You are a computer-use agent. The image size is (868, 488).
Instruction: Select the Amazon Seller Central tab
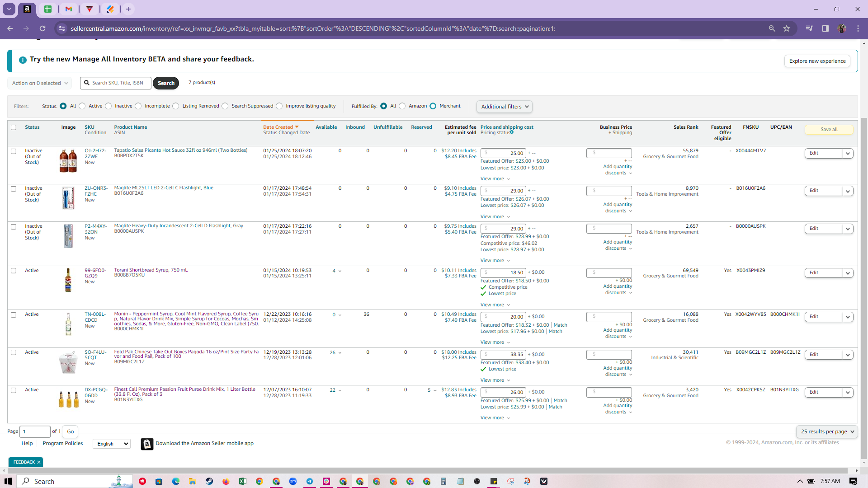pyautogui.click(x=27, y=9)
